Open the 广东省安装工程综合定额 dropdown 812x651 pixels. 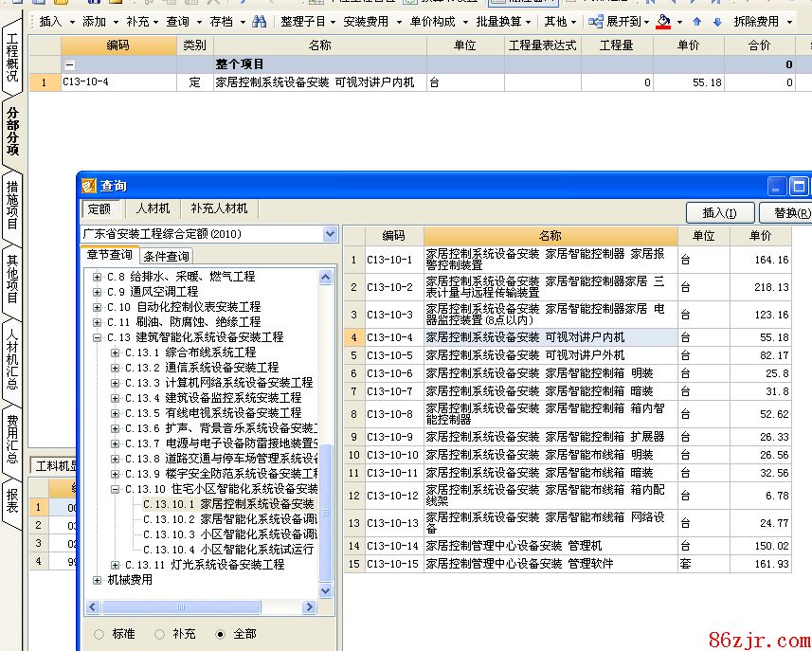point(330,234)
